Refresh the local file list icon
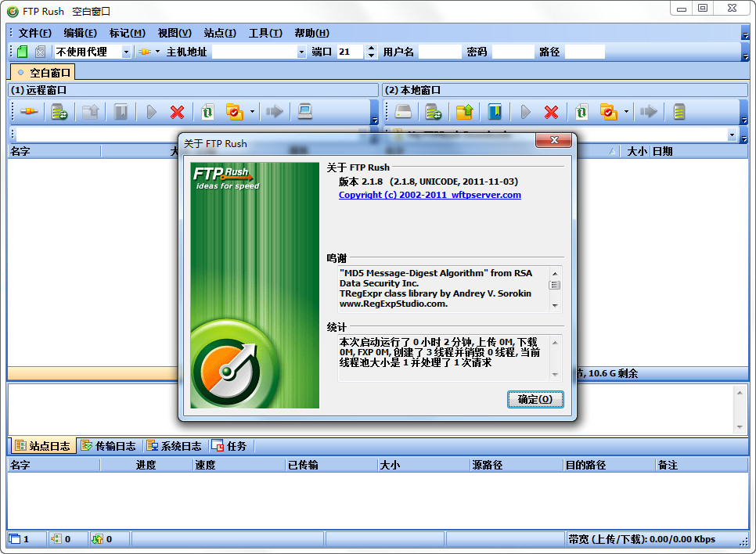Screen dimensions: 756x554 coord(582,112)
